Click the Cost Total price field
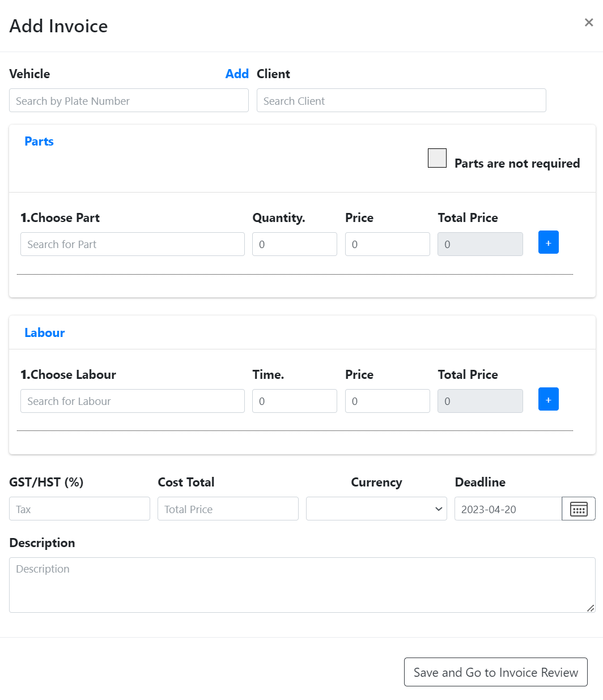The image size is (603, 700). [x=228, y=509]
